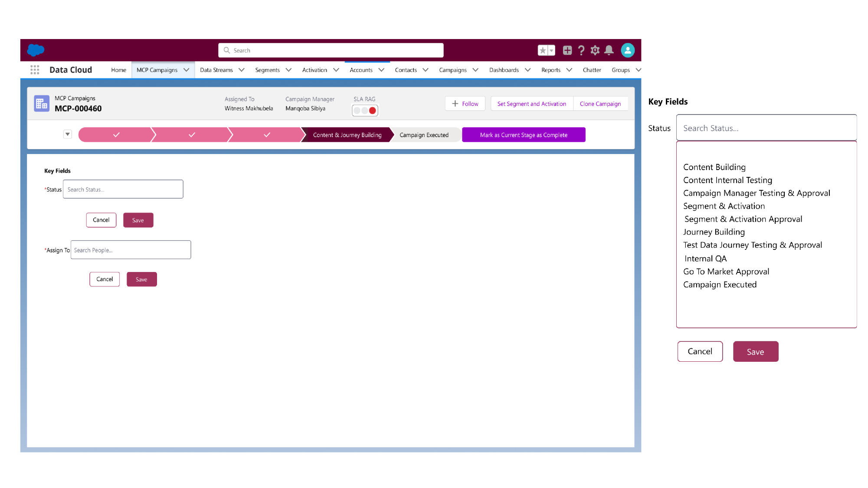Image resolution: width=868 pixels, height=488 pixels.
Task: Open the app launcher grid icon
Action: click(35, 70)
